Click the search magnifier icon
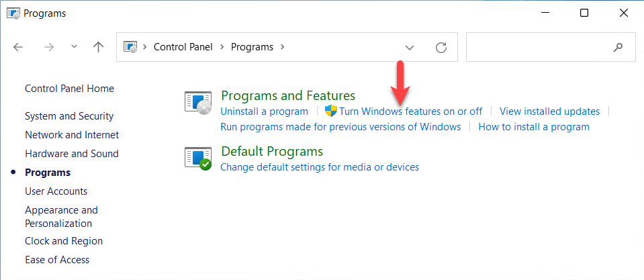Image resolution: width=644 pixels, height=280 pixels. (618, 48)
